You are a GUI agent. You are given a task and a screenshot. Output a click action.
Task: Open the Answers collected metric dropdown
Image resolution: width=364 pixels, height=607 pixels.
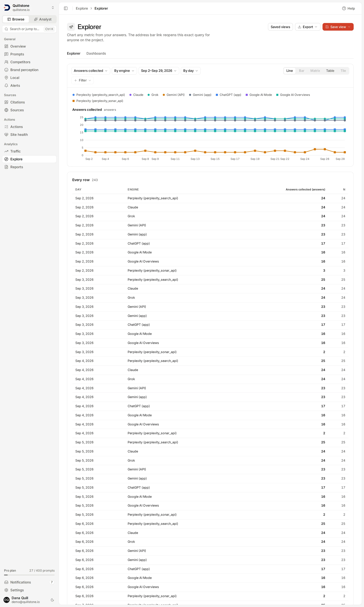[x=91, y=71]
